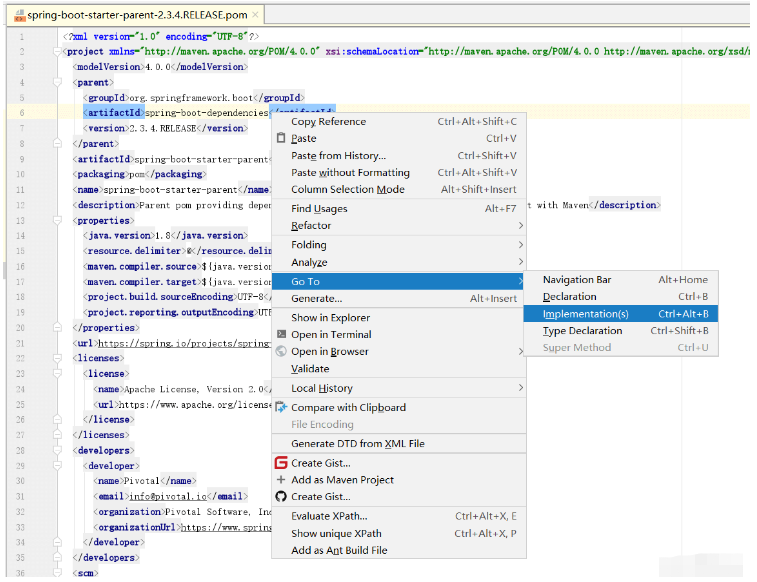The height and width of the screenshot is (582, 757).
Task: Open the organizationUrl spring link
Action: click(x=226, y=527)
